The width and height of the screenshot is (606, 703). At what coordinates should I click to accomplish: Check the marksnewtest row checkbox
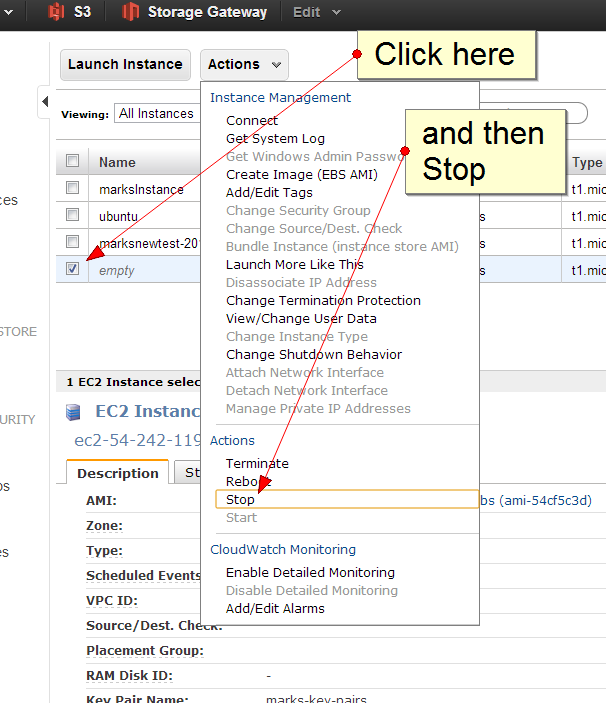pyautogui.click(x=72, y=242)
